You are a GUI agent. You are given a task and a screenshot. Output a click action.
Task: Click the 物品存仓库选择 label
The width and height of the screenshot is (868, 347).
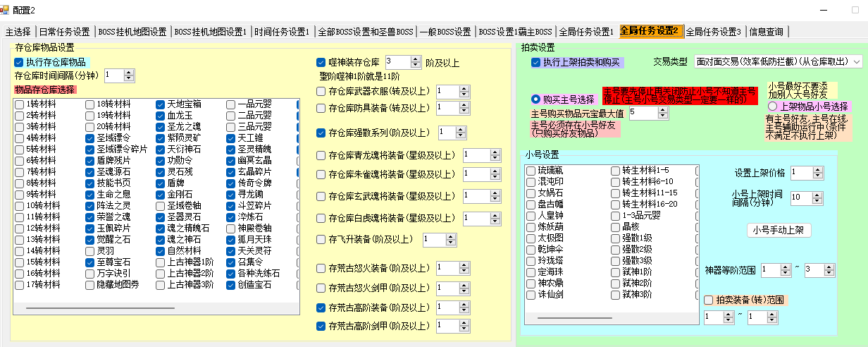click(x=45, y=90)
